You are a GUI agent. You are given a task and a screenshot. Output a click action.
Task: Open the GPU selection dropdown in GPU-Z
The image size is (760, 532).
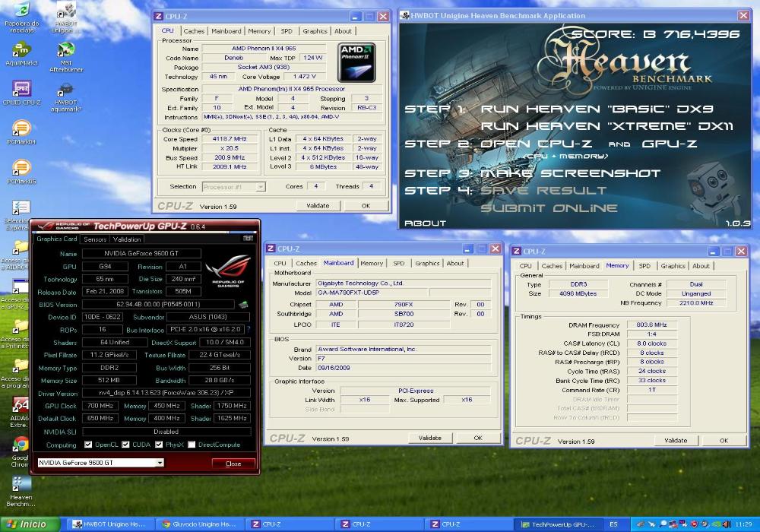pos(100,463)
